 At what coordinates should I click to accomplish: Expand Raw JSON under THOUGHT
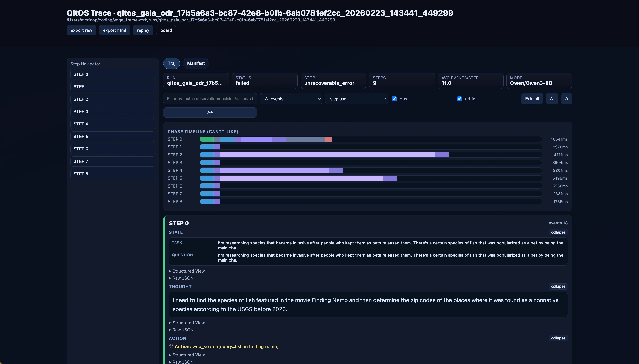click(x=182, y=330)
